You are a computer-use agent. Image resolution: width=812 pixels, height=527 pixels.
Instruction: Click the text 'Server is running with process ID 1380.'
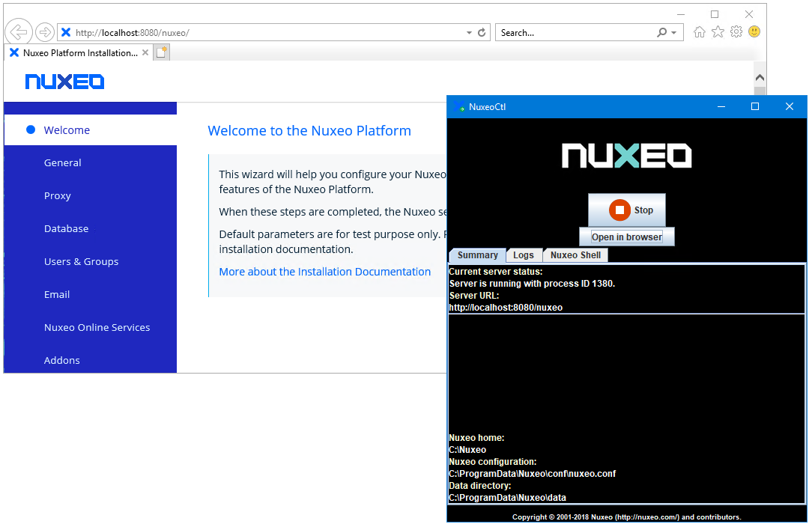tap(532, 284)
